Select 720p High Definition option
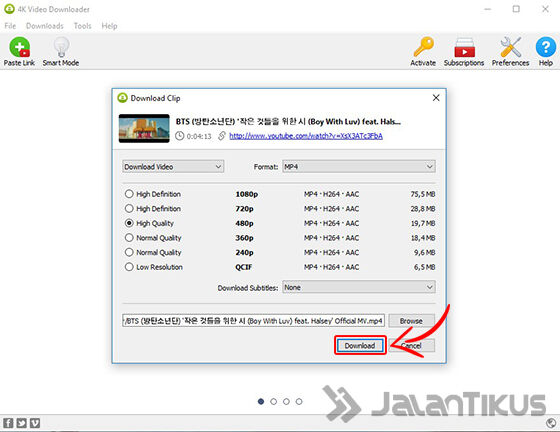This screenshot has width=560, height=432. (129, 209)
